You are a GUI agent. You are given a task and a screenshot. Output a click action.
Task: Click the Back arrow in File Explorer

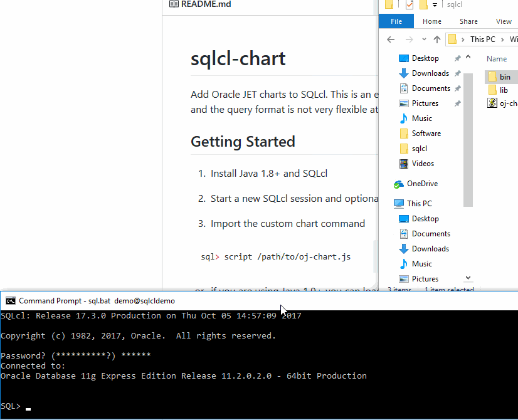(391, 39)
